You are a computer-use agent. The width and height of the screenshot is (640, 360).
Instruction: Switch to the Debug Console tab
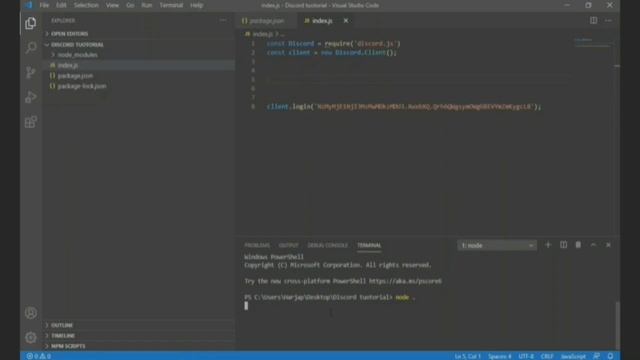[x=328, y=245]
